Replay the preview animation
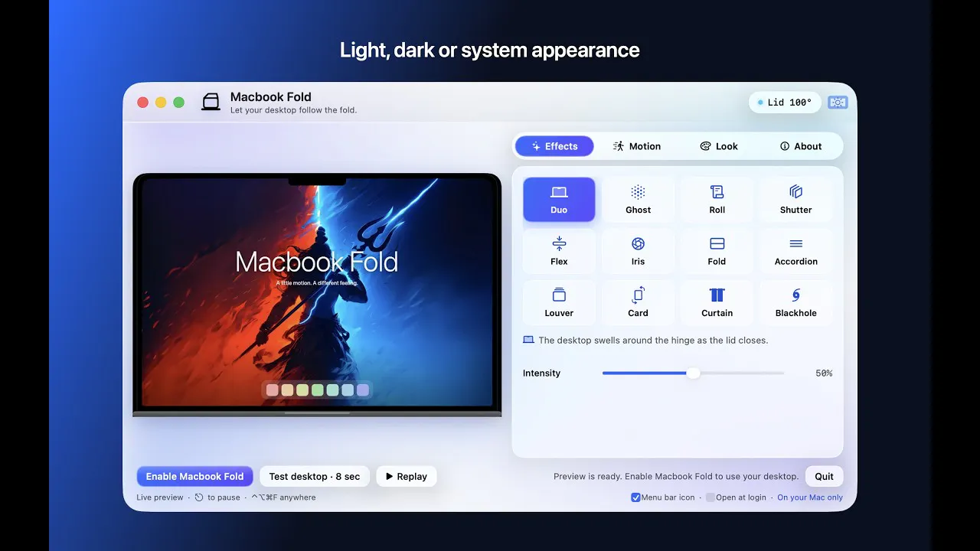The image size is (980, 551). (407, 476)
